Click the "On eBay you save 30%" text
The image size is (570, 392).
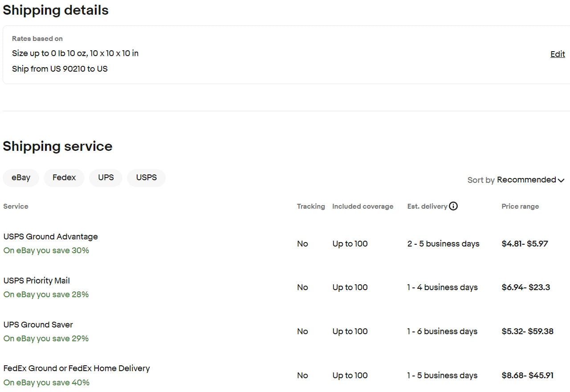point(46,251)
